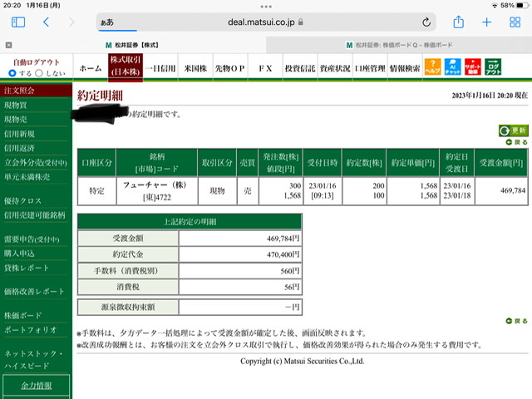Select auto logout しない radio button
This screenshot has height=399, width=532.
pos(39,73)
